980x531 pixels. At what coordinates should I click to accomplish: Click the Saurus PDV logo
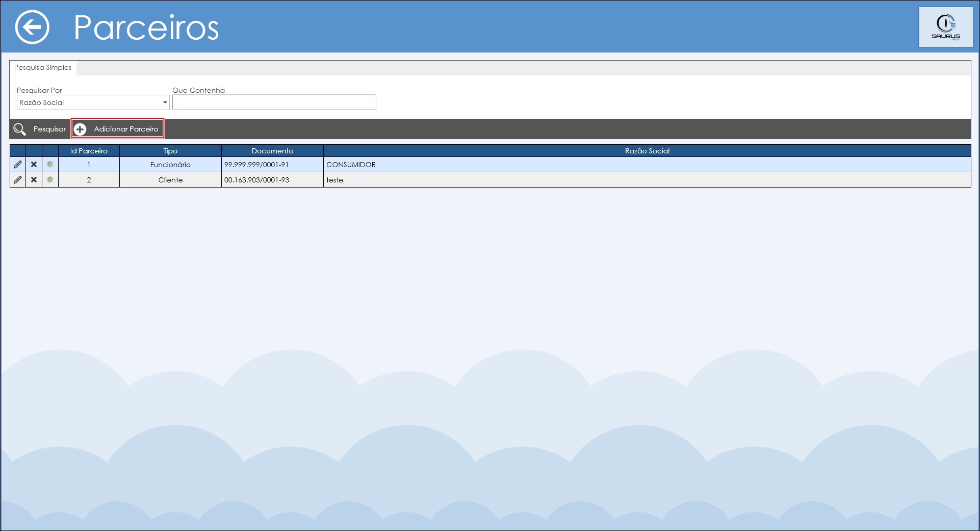946,27
